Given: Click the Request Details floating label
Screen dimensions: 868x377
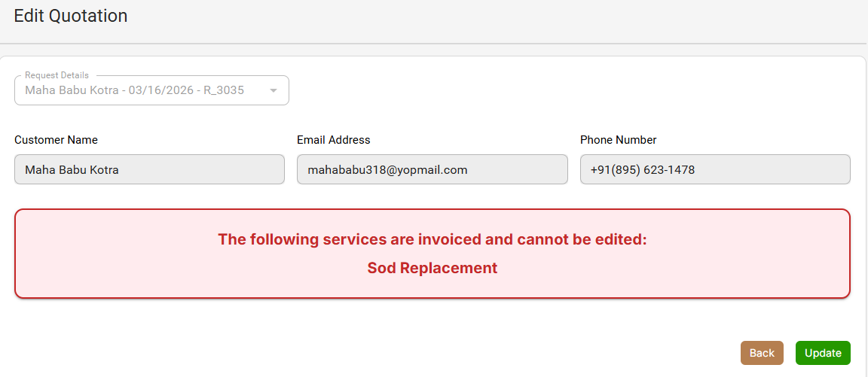Looking at the screenshot, I should tap(57, 75).
